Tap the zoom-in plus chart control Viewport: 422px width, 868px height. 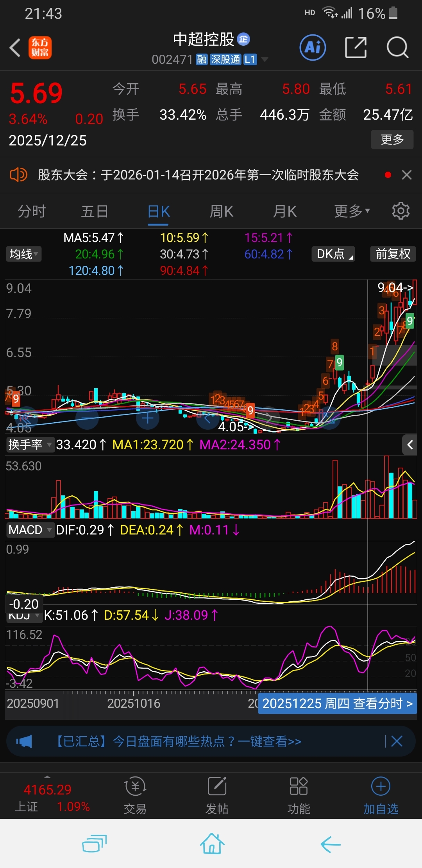coord(148,418)
